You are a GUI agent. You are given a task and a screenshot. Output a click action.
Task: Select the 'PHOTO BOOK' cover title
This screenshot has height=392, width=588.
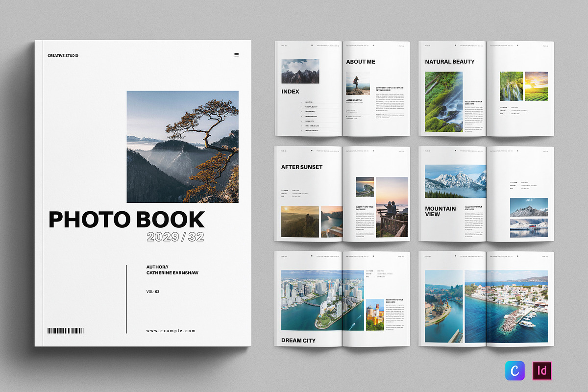click(x=126, y=220)
